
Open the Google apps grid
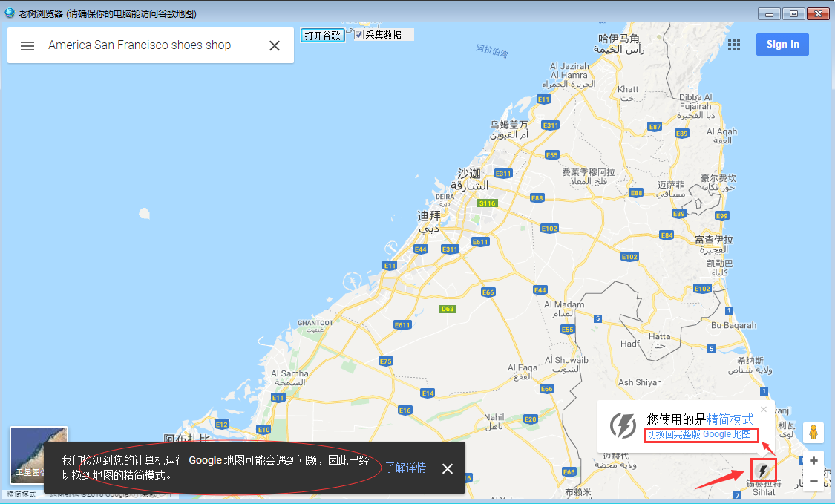click(734, 45)
